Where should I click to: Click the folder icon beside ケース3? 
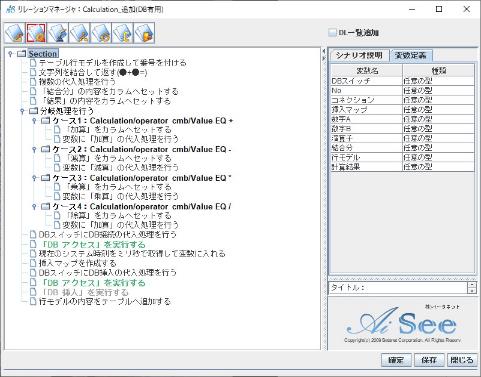click(45, 178)
